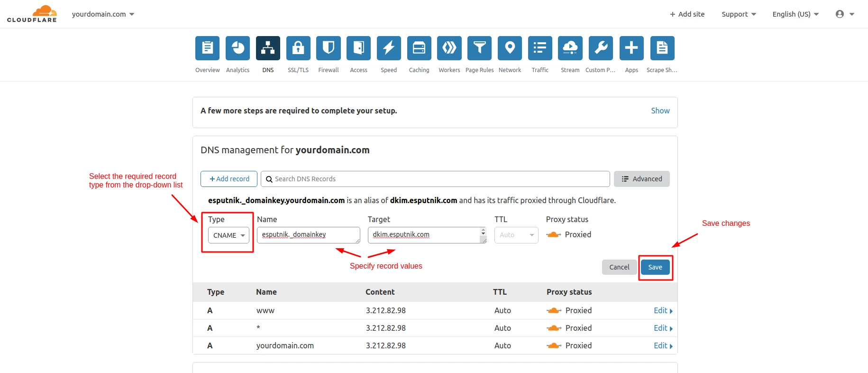
Task: Open the Page Rules funnel icon
Action: coord(479,48)
